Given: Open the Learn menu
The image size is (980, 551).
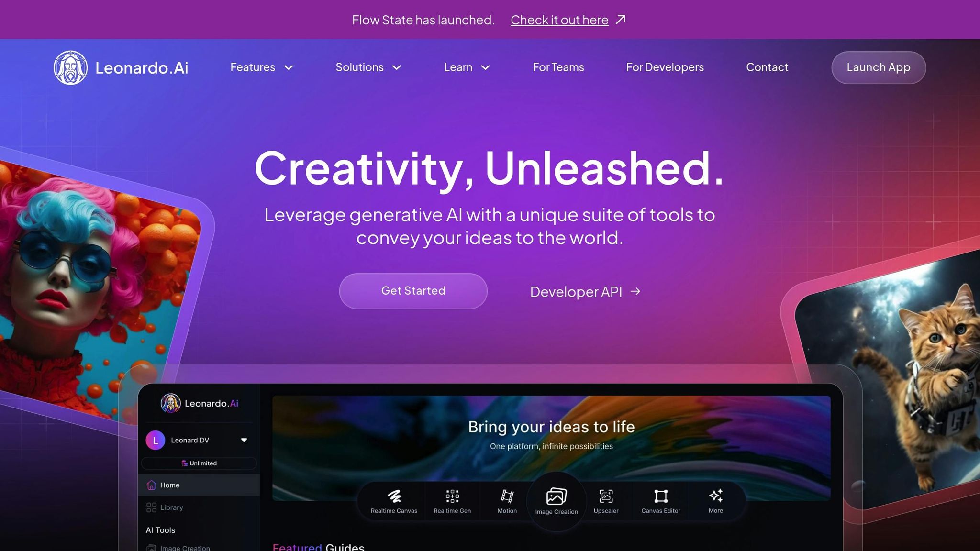Looking at the screenshot, I should click(467, 67).
